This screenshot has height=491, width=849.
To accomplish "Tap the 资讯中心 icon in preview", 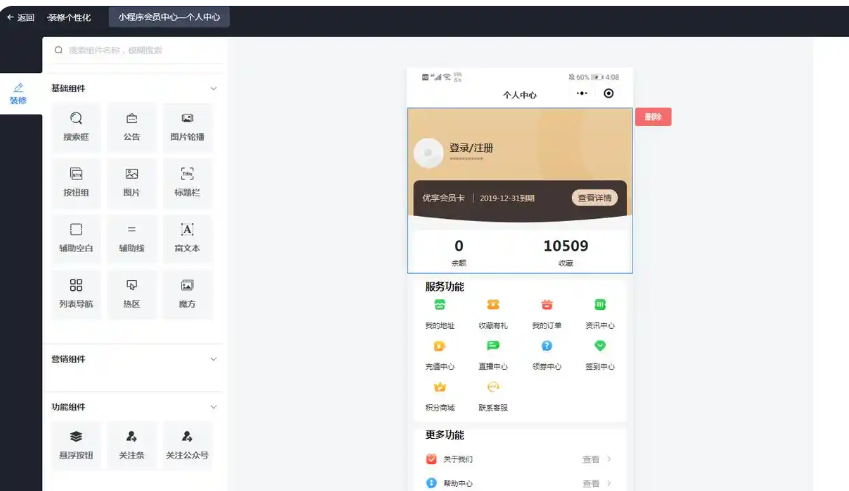I will click(599, 305).
